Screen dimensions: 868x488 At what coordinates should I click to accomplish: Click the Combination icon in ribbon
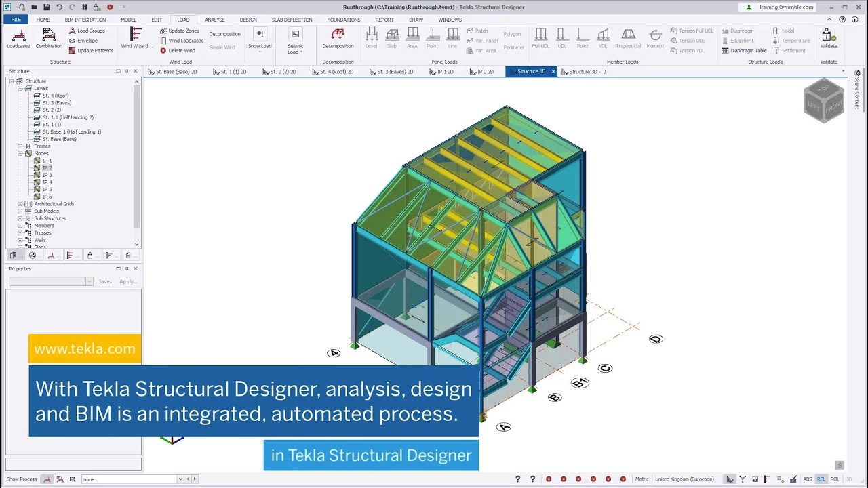(49, 39)
